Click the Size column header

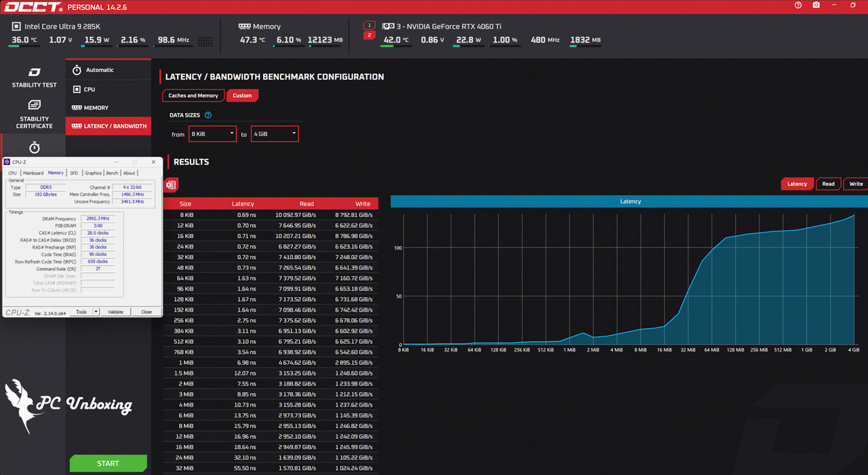coord(185,203)
